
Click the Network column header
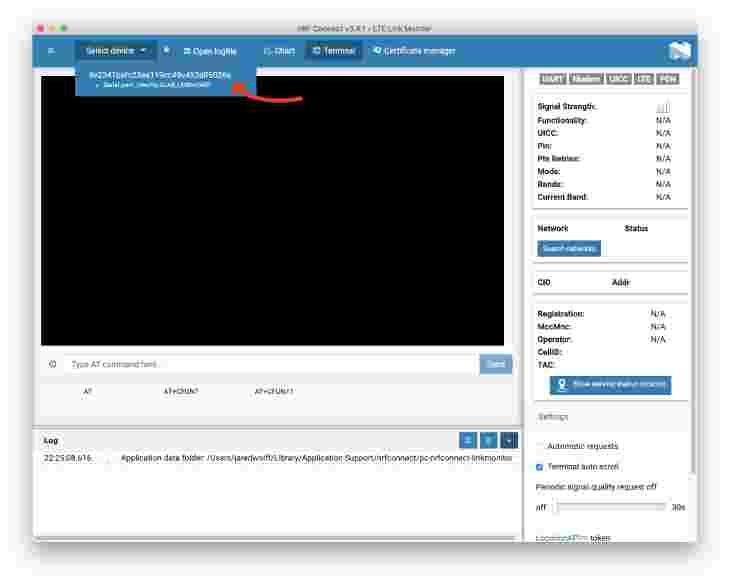553,228
